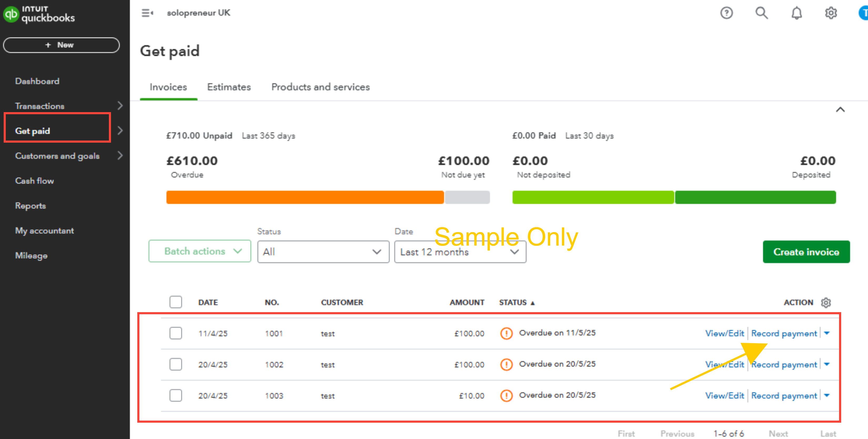The width and height of the screenshot is (868, 439).
Task: Open the Last 12 months date dropdown
Action: (x=460, y=252)
